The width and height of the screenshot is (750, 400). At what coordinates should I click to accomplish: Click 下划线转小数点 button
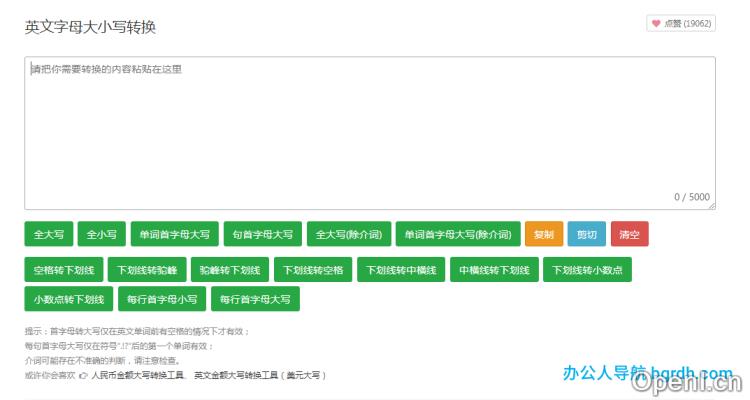point(587,270)
